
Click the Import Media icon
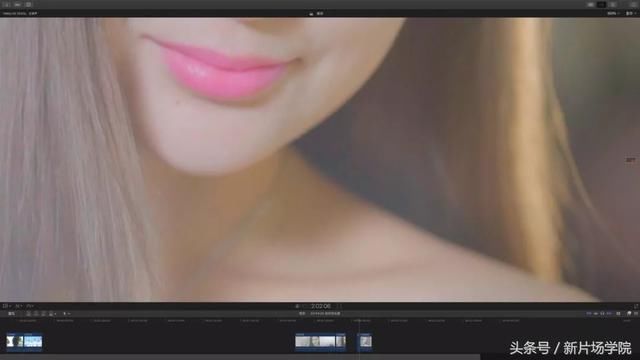(x=6, y=4)
